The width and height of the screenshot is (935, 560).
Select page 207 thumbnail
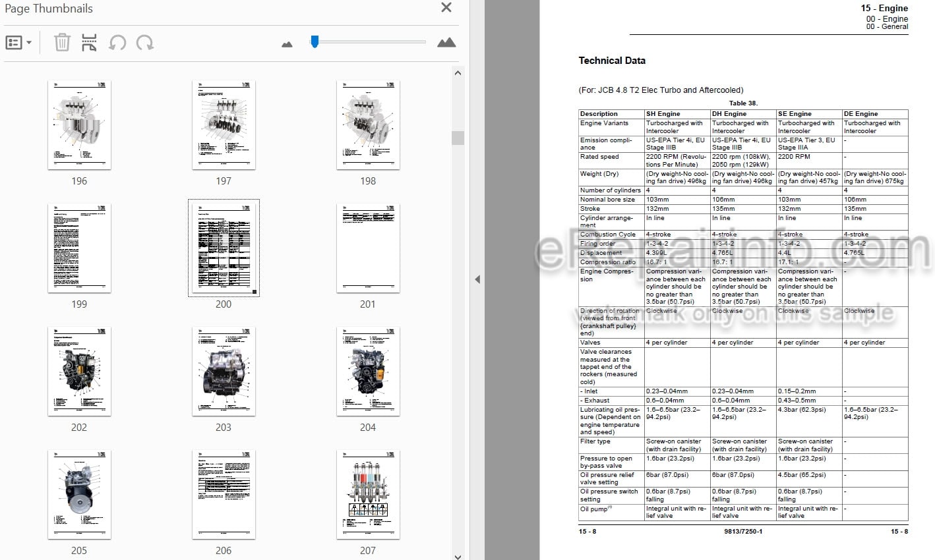[368, 495]
